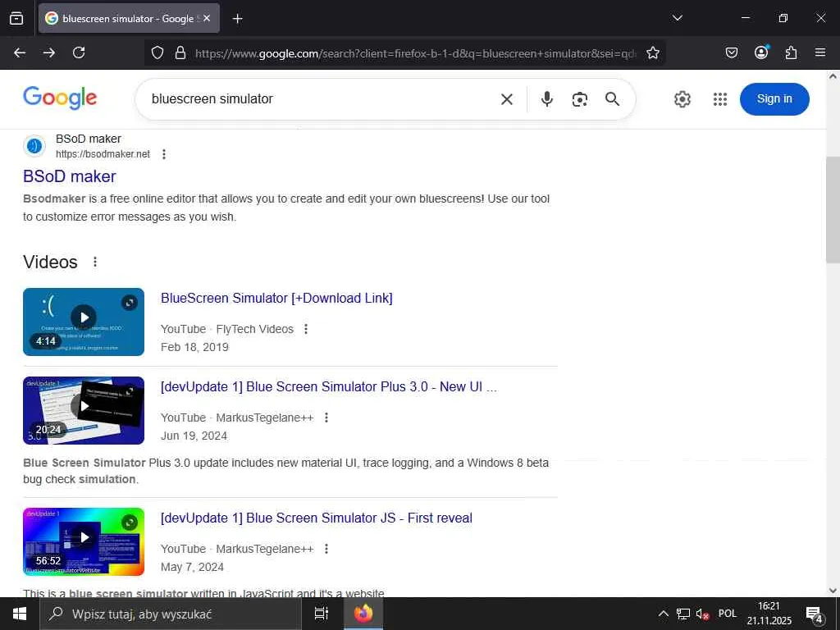
Task: Open options for the May 7, 2024 video
Action: [326, 549]
